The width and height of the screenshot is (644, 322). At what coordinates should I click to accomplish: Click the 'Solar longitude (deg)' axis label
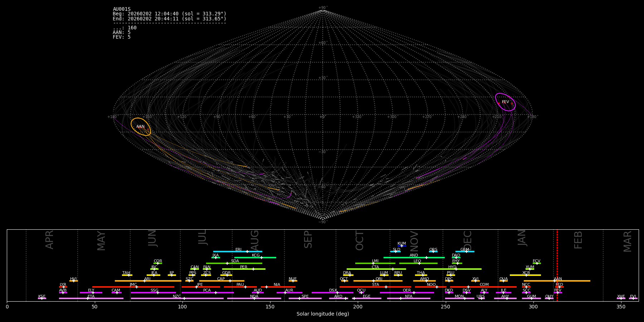[323, 314]
